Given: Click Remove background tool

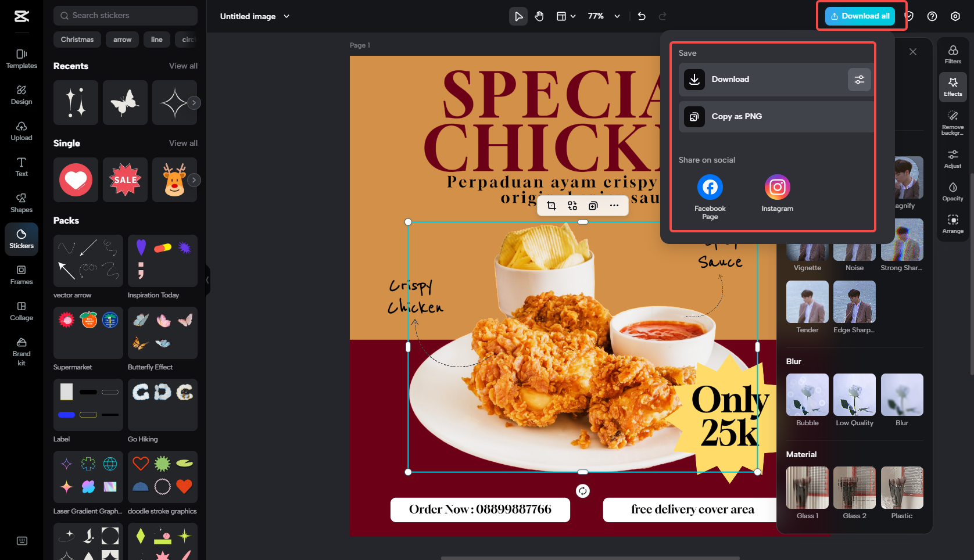Looking at the screenshot, I should coord(953,123).
